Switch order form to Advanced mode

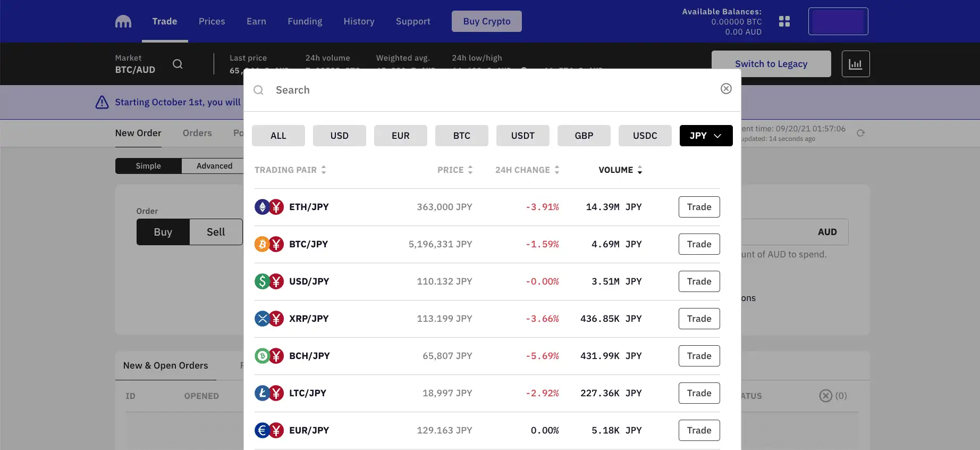point(214,166)
